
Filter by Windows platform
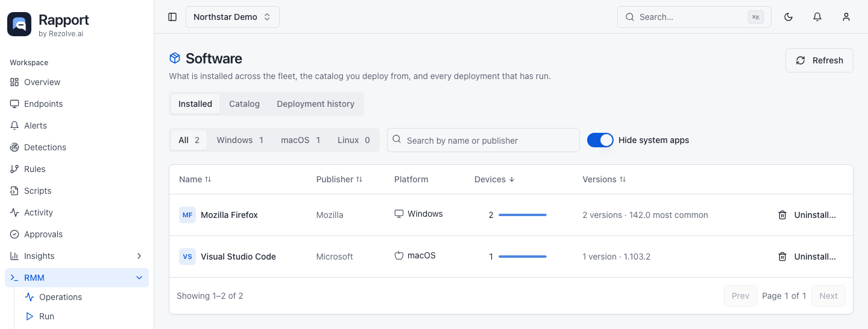point(240,140)
